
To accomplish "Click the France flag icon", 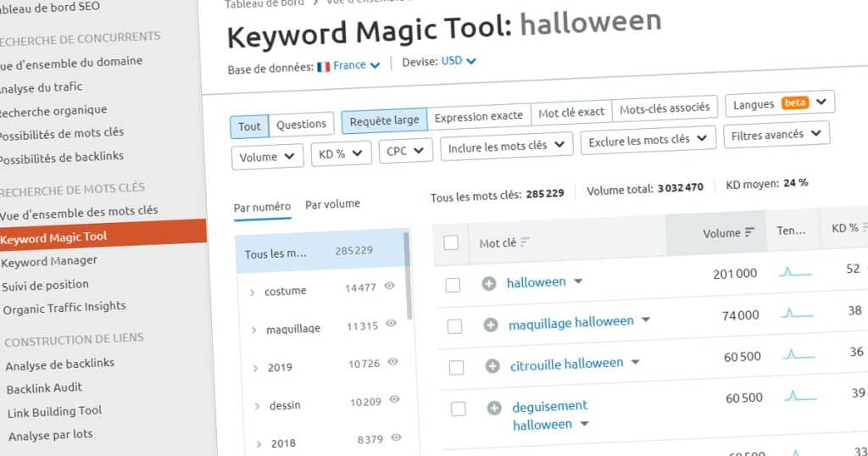I will 323,67.
